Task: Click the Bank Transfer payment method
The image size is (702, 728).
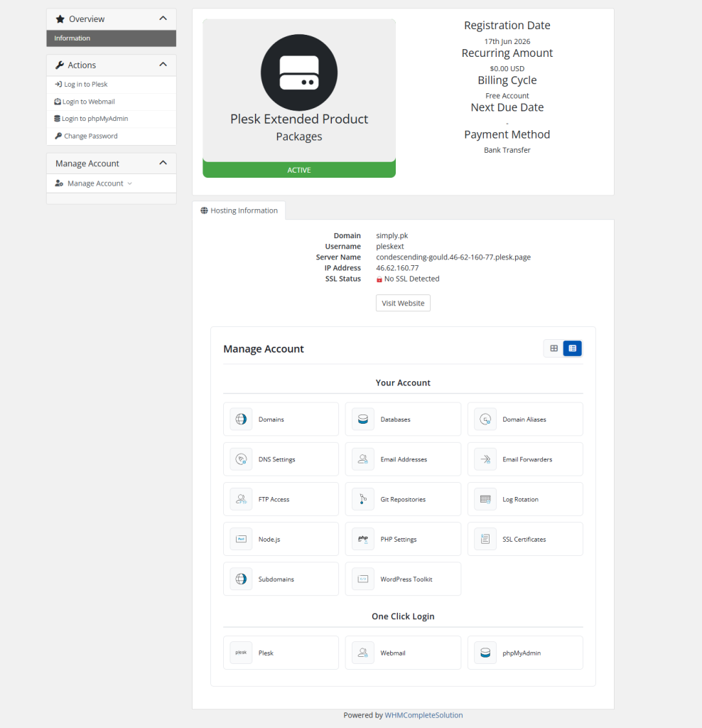Action: (507, 150)
